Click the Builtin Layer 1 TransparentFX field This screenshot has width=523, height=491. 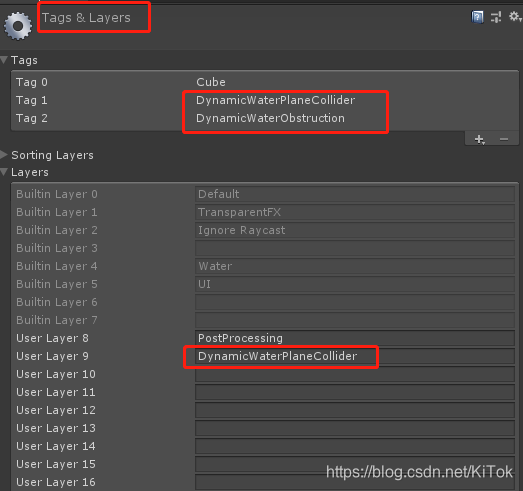pyautogui.click(x=355, y=212)
